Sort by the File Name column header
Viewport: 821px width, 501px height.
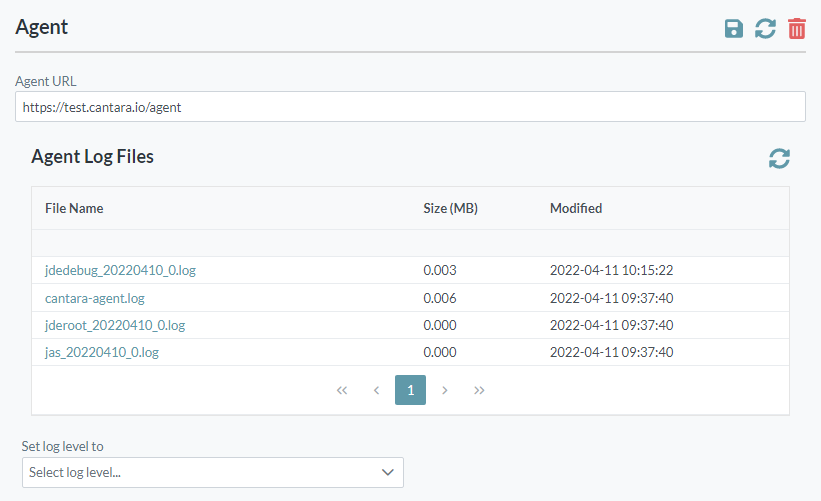[74, 208]
